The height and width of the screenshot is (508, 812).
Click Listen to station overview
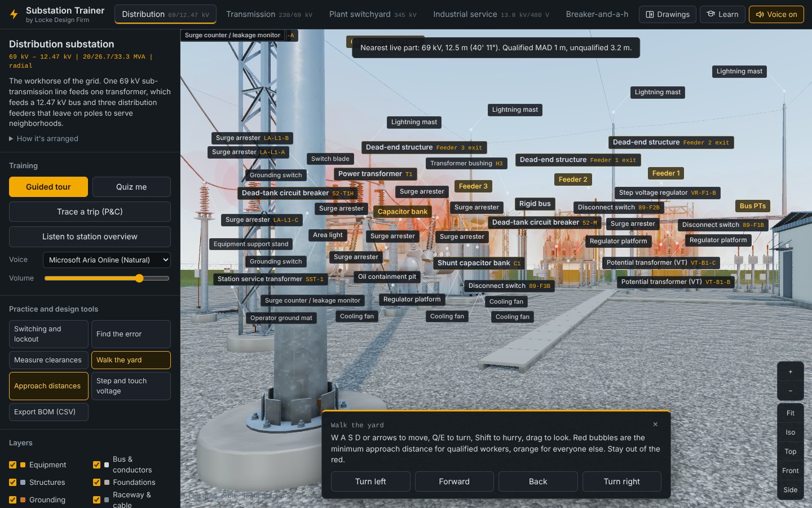pyautogui.click(x=90, y=237)
